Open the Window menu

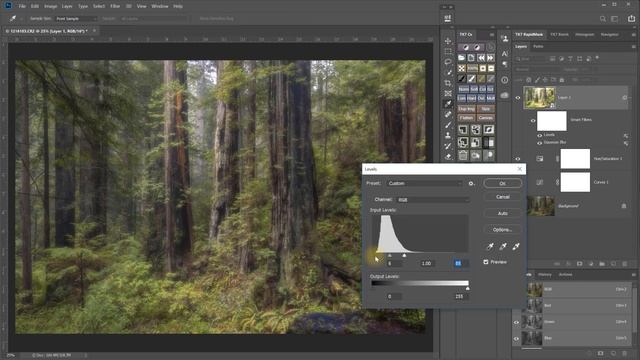[x=160, y=7]
